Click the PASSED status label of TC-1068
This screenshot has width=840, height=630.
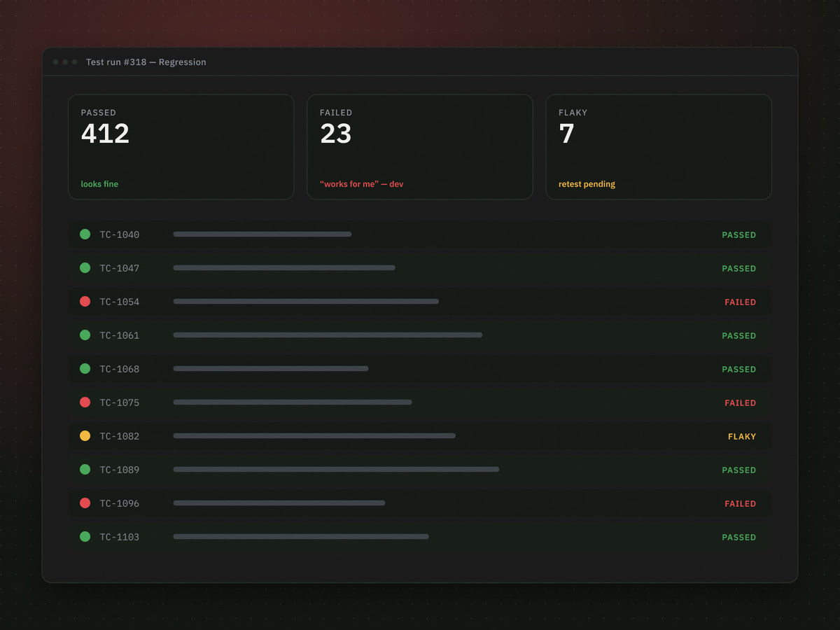pyautogui.click(x=739, y=370)
